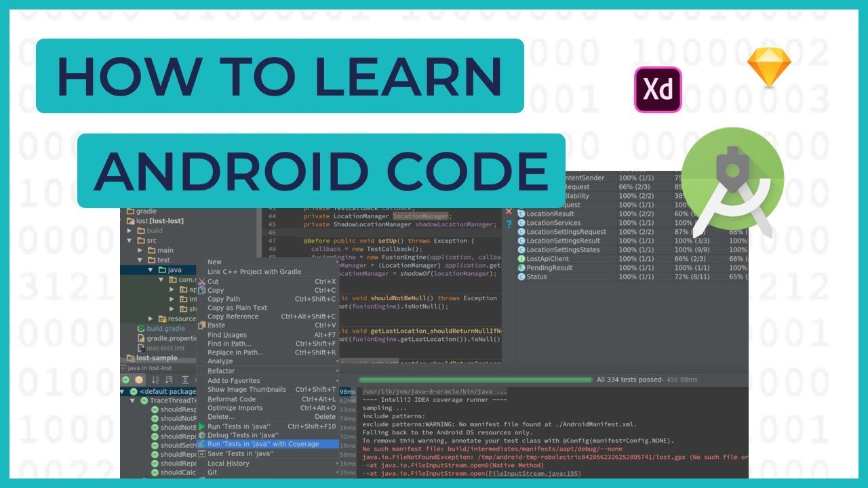
Task: Click the LocationResult class icon
Action: [x=521, y=213]
